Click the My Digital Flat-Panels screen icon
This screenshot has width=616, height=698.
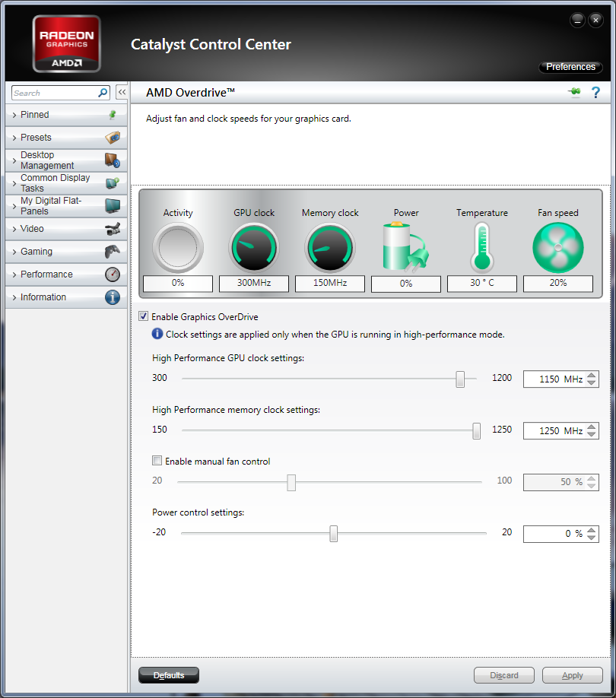[113, 205]
